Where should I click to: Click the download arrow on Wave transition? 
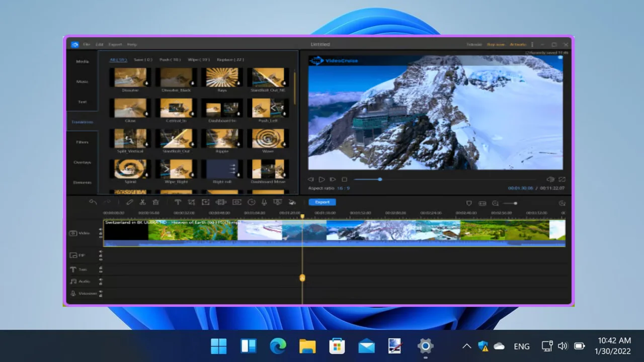(284, 144)
